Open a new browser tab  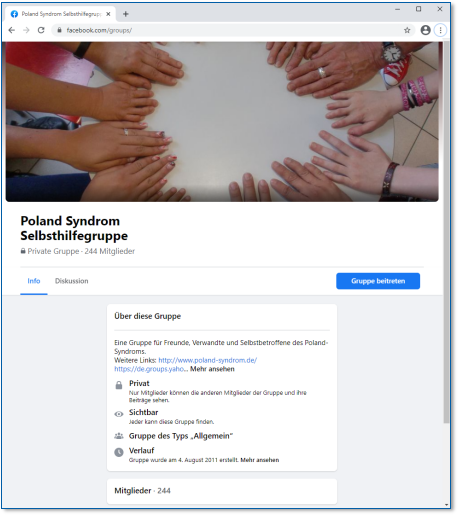point(126,14)
